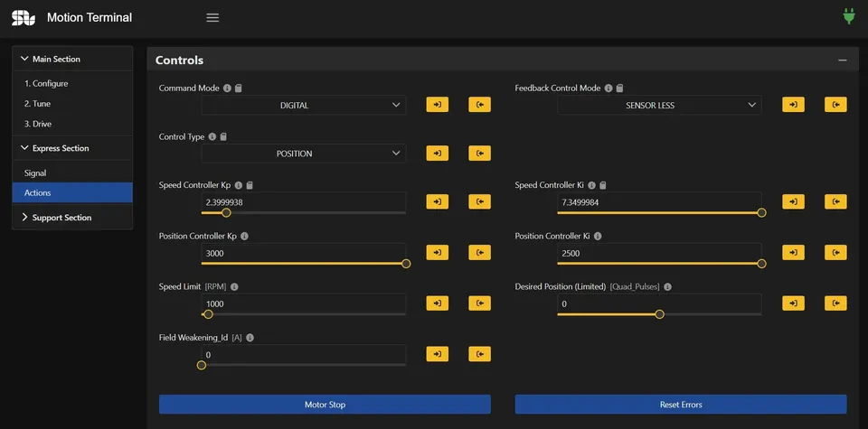Go to 2. Tune in the sidebar
Screen dimensions: 868x429
click(72, 103)
